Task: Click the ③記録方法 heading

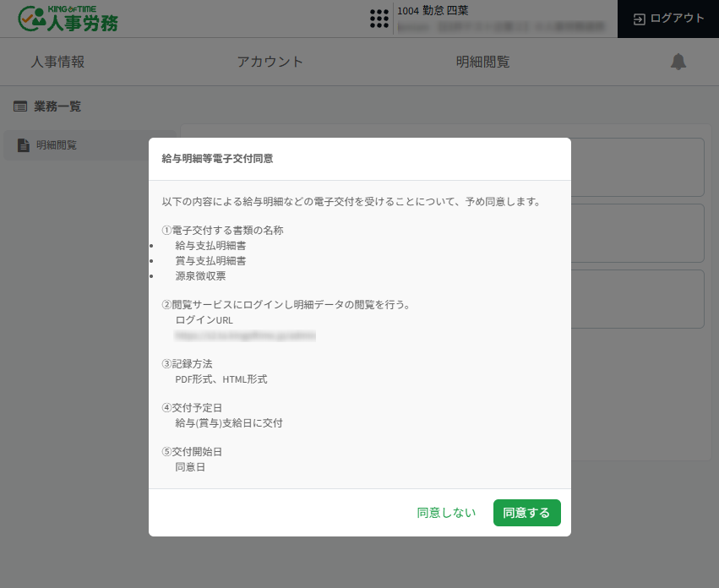Action: point(187,364)
